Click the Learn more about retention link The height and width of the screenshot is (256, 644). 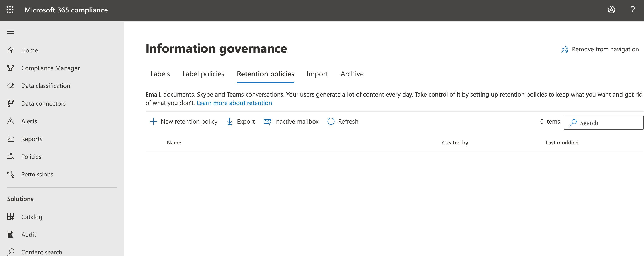pyautogui.click(x=234, y=103)
